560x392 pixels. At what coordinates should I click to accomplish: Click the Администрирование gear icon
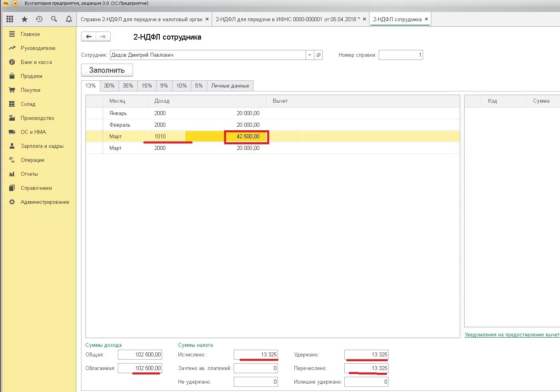pyautogui.click(x=12, y=202)
